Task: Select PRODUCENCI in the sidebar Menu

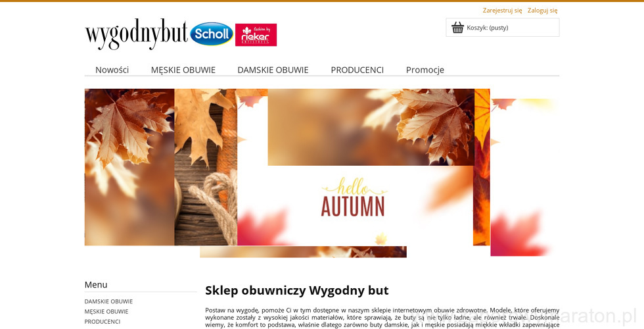Action: (x=103, y=322)
